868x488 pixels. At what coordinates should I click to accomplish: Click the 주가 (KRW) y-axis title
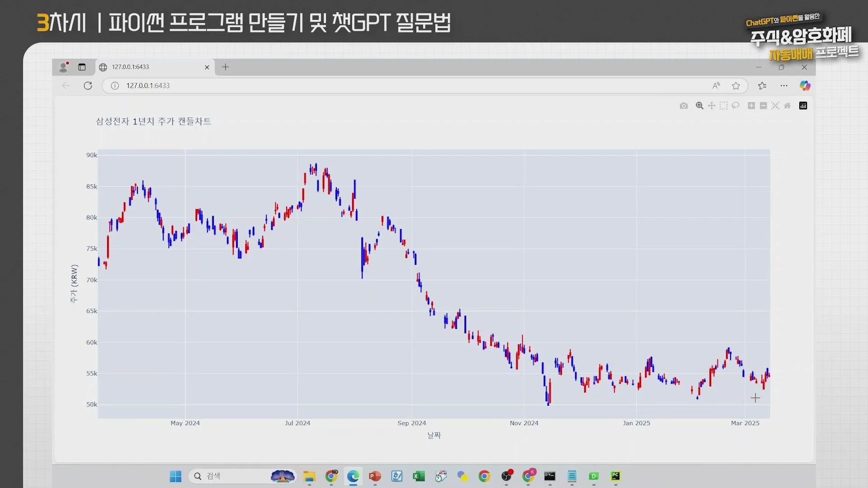(x=74, y=284)
